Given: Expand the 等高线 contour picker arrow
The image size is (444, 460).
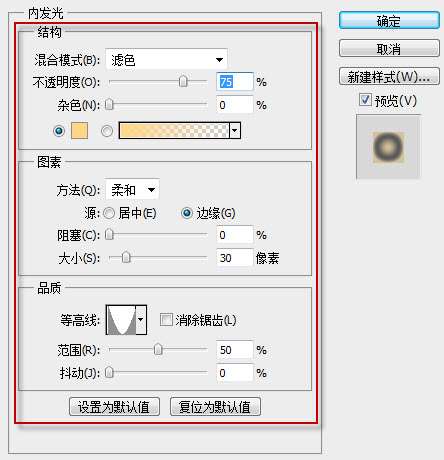Looking at the screenshot, I should point(141,320).
